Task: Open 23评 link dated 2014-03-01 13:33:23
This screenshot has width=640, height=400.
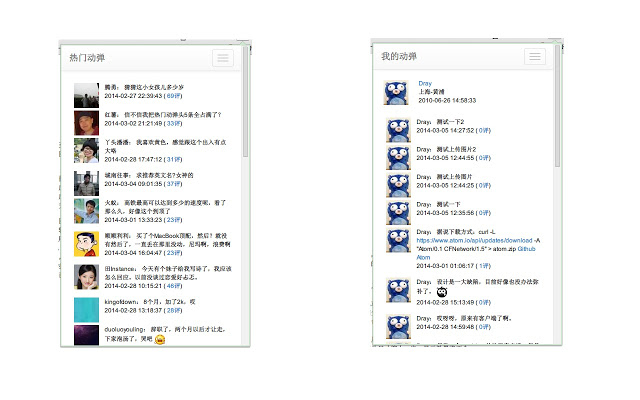Action: 173,220
